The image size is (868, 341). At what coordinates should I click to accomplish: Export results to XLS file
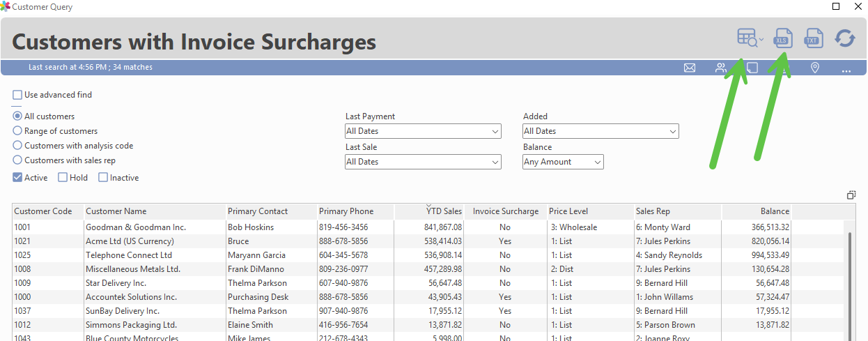784,38
